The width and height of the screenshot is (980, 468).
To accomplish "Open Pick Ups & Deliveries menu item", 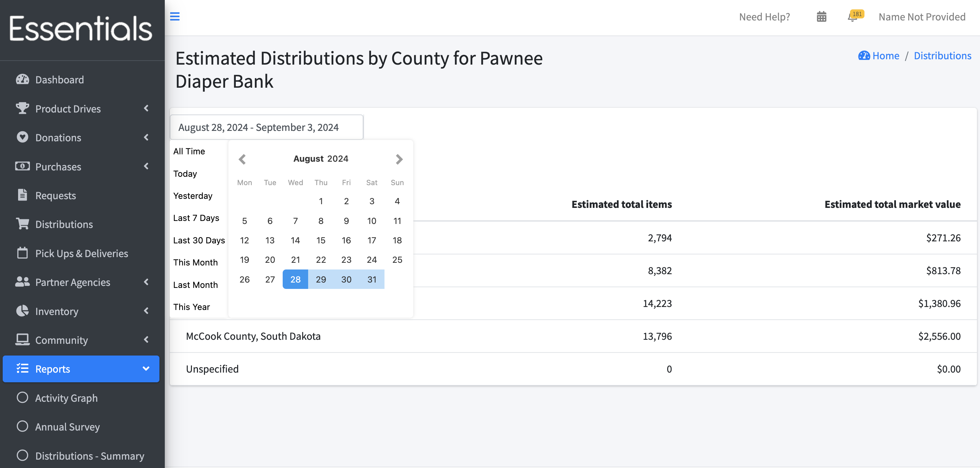I will [81, 253].
